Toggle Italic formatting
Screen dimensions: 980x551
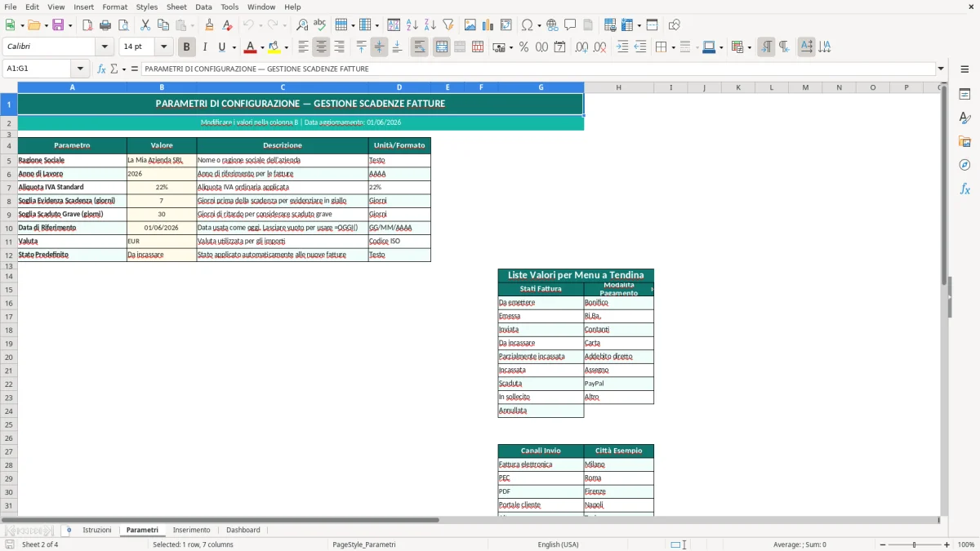[x=204, y=47]
